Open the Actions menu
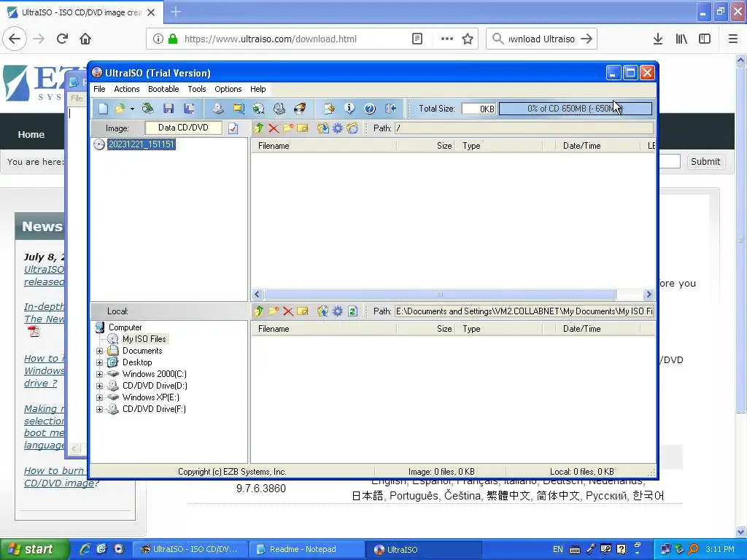Viewport: 747px width, 560px height. pos(127,89)
